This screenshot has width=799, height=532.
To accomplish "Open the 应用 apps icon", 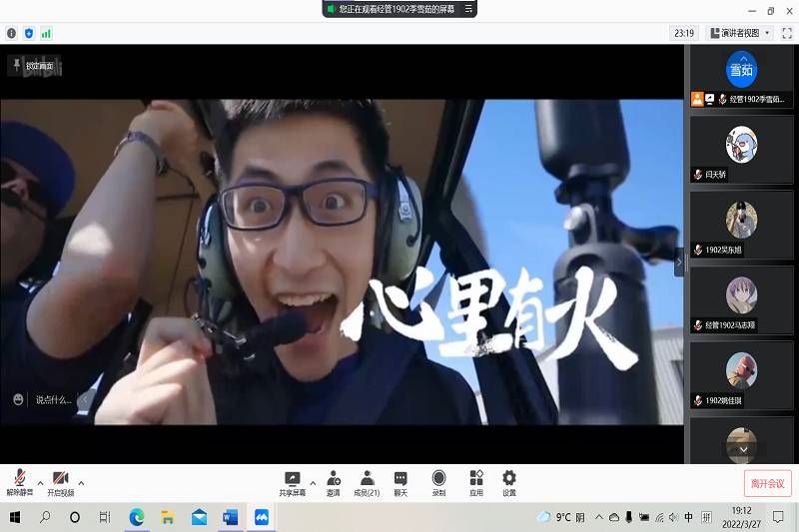I will (x=476, y=482).
